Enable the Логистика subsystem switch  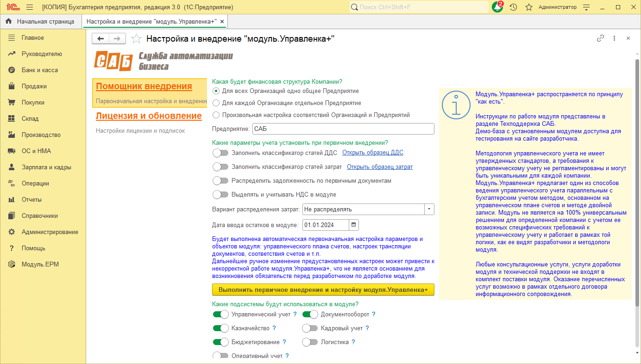(310, 342)
